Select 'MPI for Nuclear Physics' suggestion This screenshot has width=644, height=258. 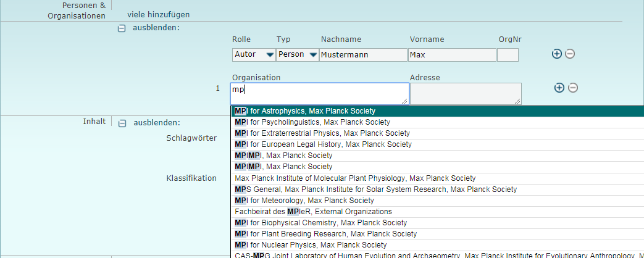pos(311,245)
